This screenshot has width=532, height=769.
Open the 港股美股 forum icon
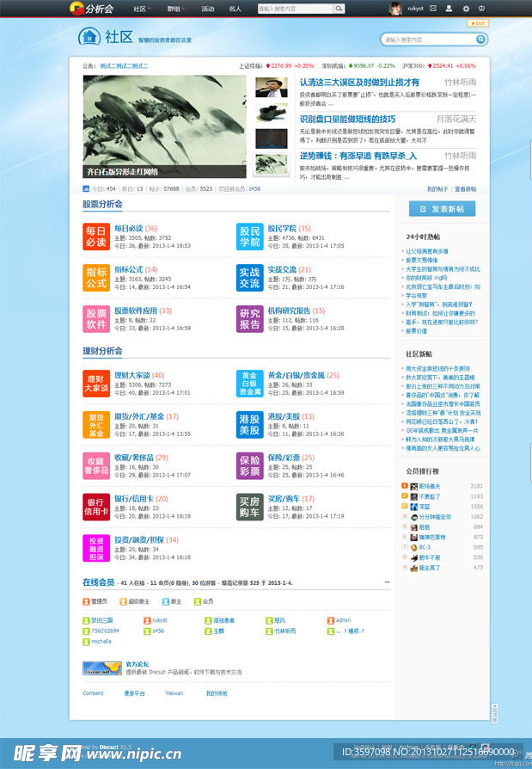249,425
